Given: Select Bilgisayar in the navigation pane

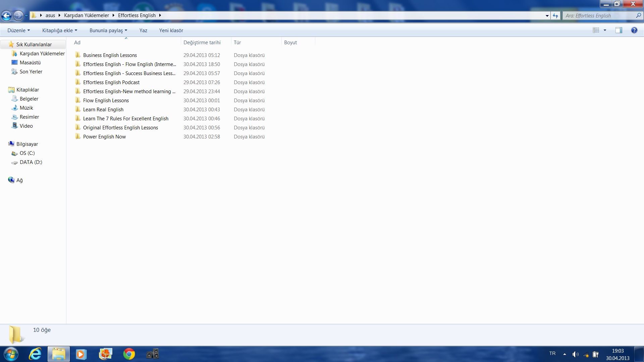Looking at the screenshot, I should click(x=27, y=144).
